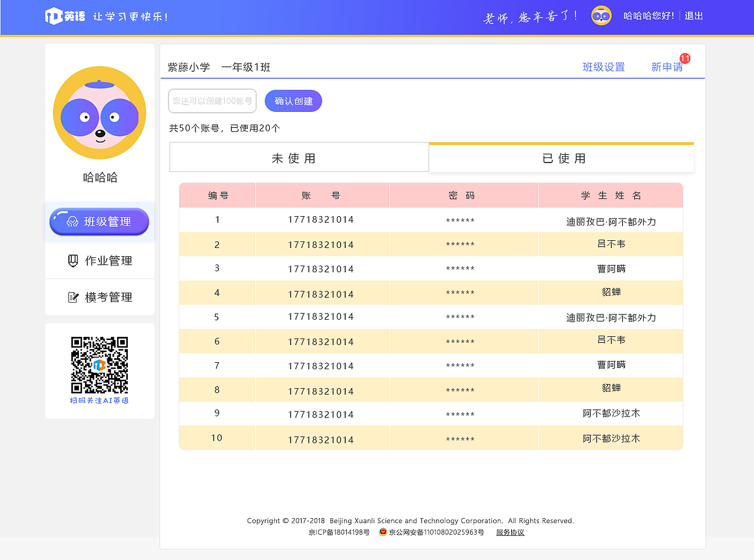This screenshot has height=560, width=754.
Task: Click the account creation input field
Action: tap(212, 101)
